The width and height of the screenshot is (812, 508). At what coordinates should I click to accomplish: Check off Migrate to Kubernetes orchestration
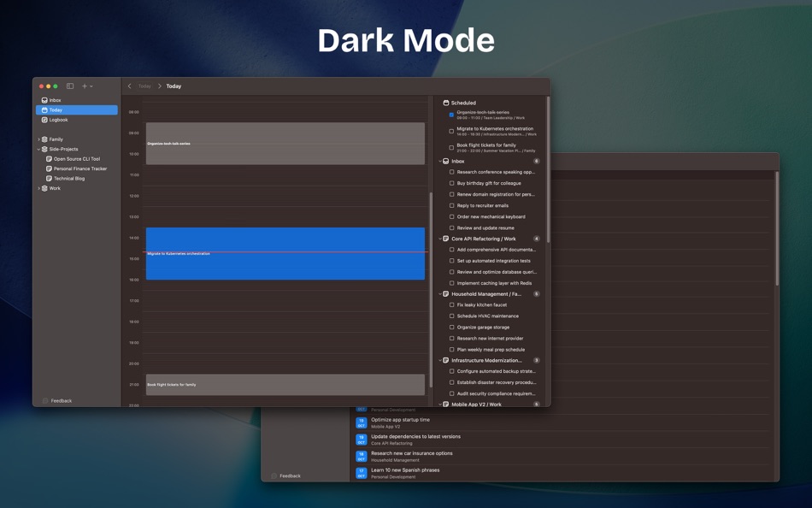click(x=451, y=129)
